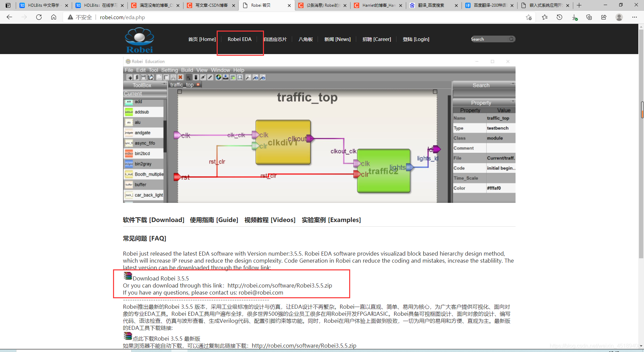644x352 pixels.
Task: Open the user profile menu
Action: (619, 17)
